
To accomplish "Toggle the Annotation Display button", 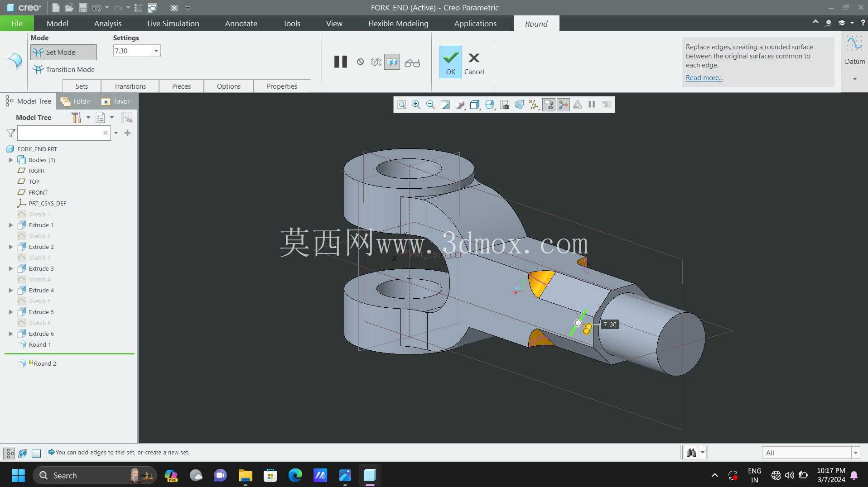I will coord(549,105).
